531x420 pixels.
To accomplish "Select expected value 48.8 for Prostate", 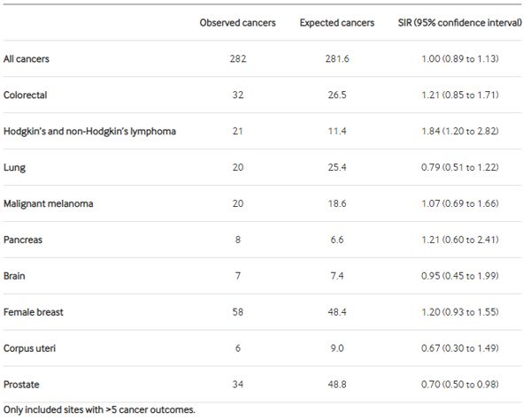I will point(338,385).
